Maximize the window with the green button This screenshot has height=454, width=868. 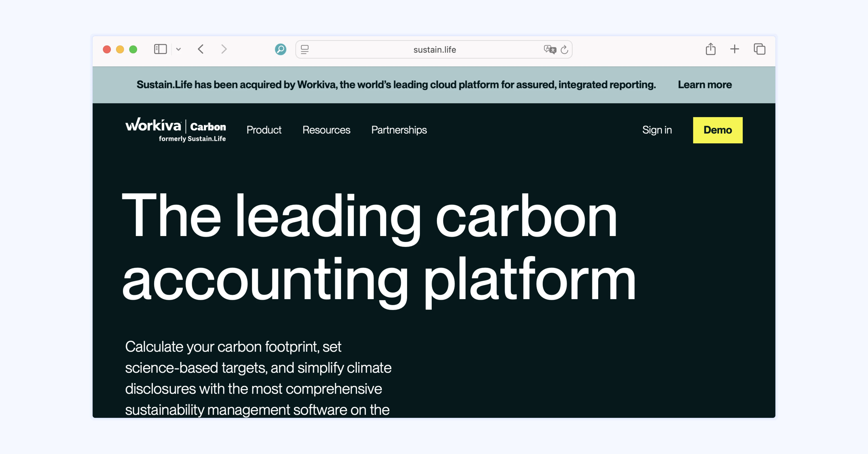point(133,50)
